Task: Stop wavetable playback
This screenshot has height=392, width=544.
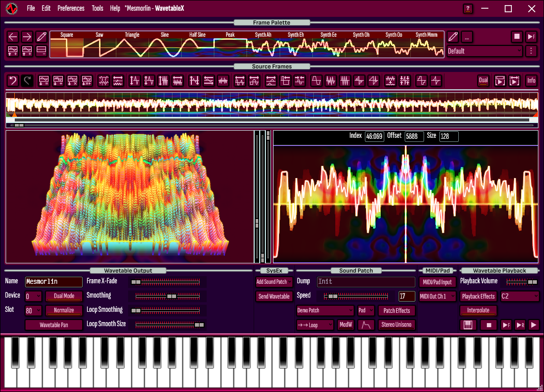Action: pyautogui.click(x=489, y=325)
